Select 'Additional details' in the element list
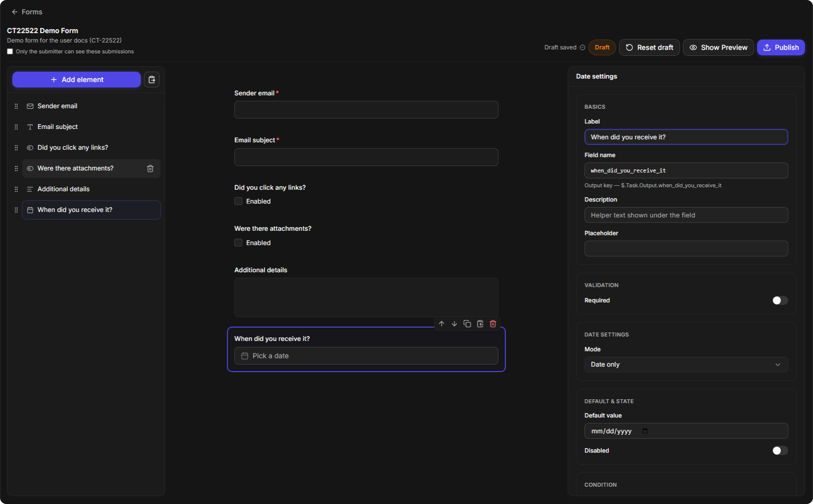The width and height of the screenshot is (813, 504). point(91,189)
